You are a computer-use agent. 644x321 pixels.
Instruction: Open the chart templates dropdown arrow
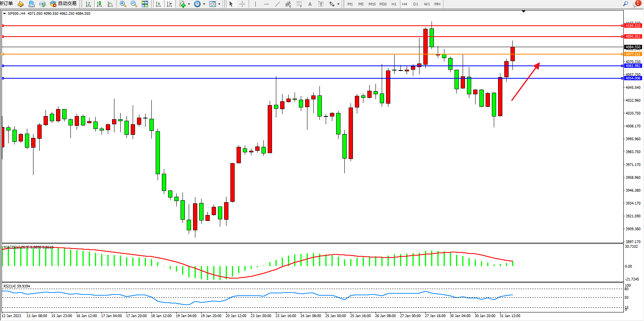[219, 4]
